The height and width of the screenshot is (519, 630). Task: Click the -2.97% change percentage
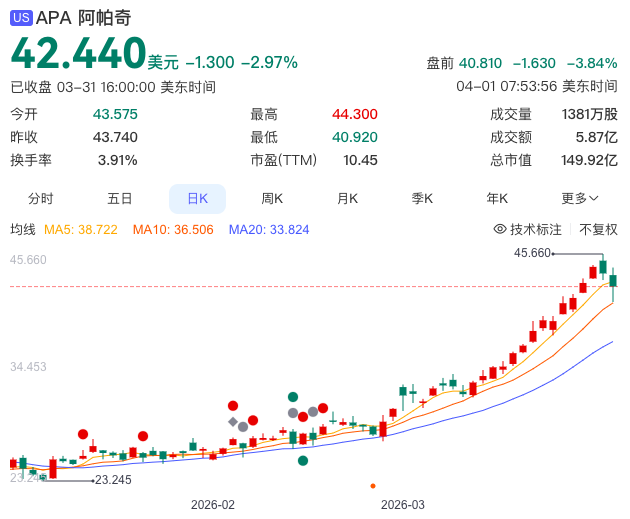pos(270,63)
